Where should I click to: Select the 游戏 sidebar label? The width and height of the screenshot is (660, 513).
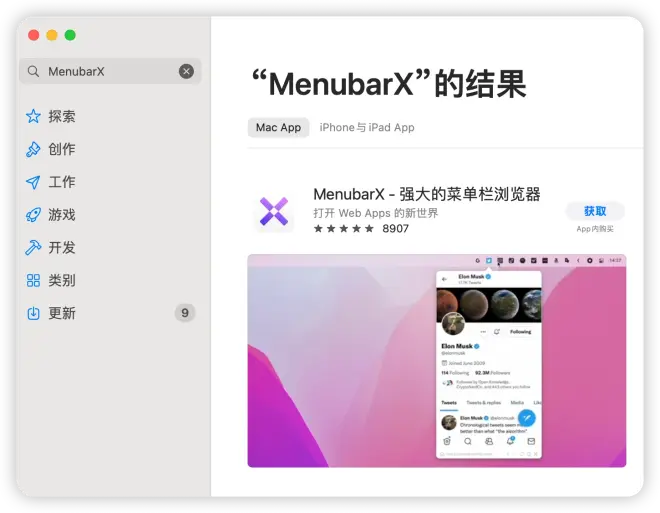(x=62, y=215)
